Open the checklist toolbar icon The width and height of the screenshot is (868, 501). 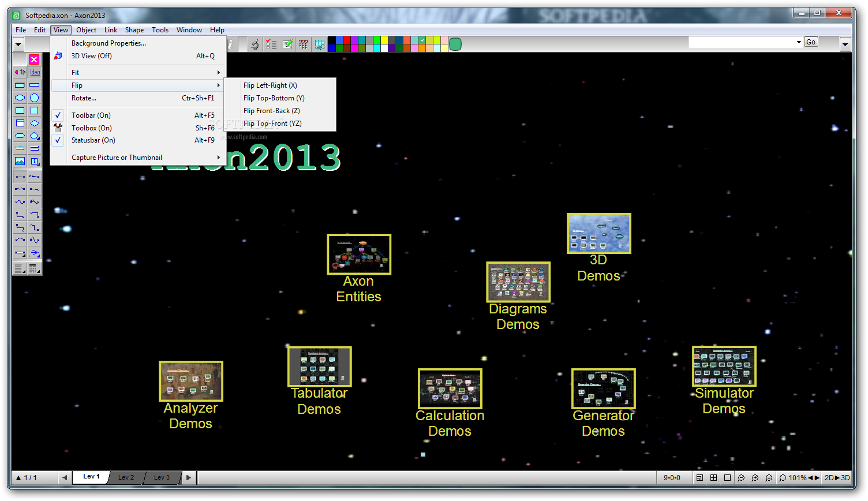[x=271, y=44]
